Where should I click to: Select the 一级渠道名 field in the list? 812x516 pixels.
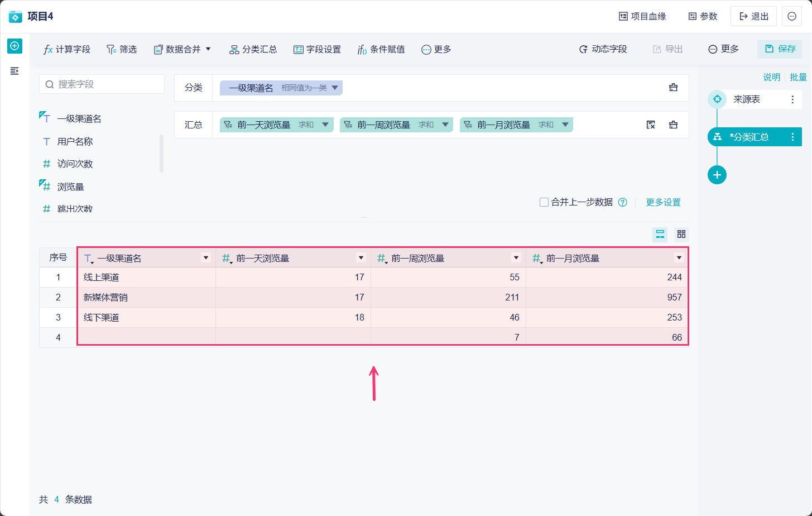coord(79,118)
